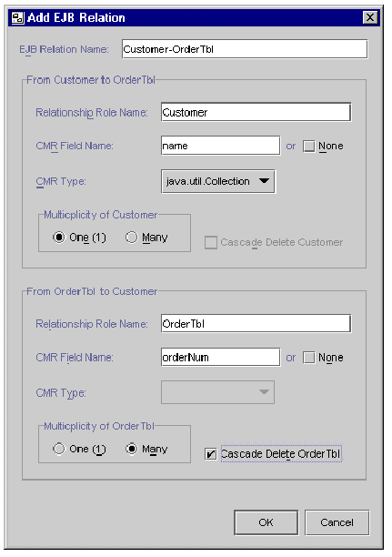Screen dimensions: 392x557
Task: Check the None box beside the 'orderNum' field
Action: (309, 358)
